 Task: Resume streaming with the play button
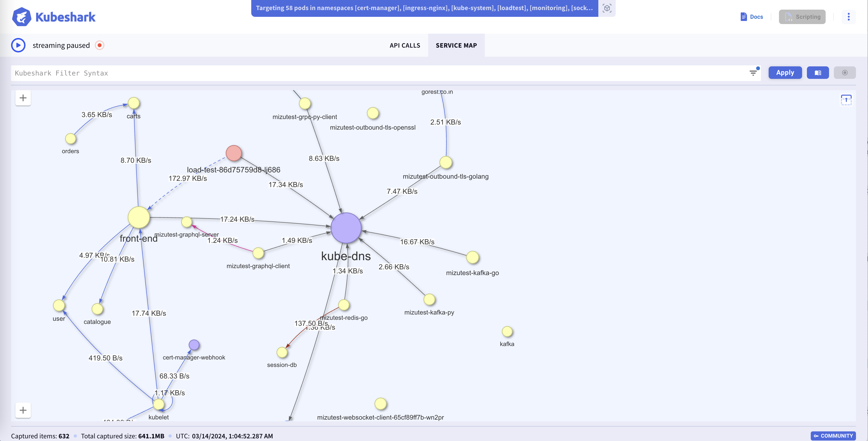pyautogui.click(x=19, y=45)
